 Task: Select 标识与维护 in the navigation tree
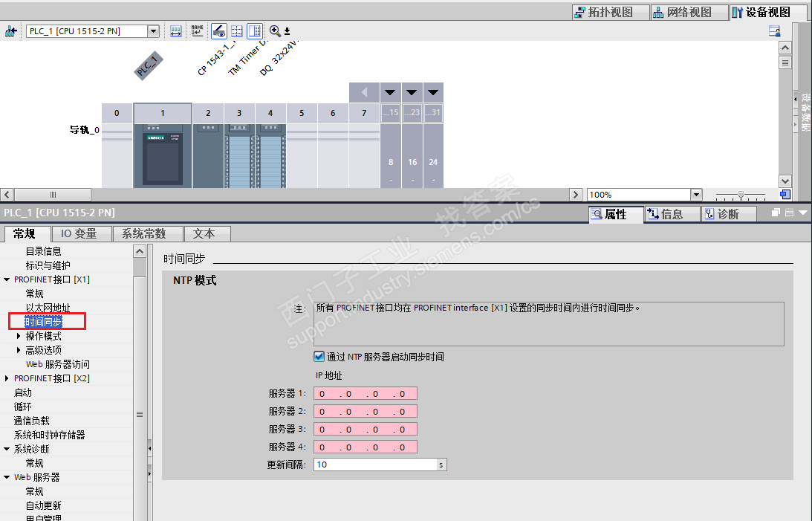pyautogui.click(x=48, y=265)
